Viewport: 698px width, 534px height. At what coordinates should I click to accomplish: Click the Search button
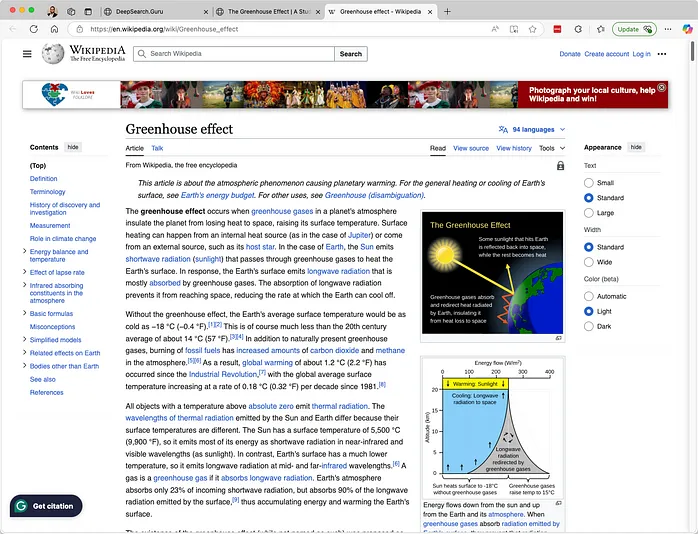[x=350, y=54]
